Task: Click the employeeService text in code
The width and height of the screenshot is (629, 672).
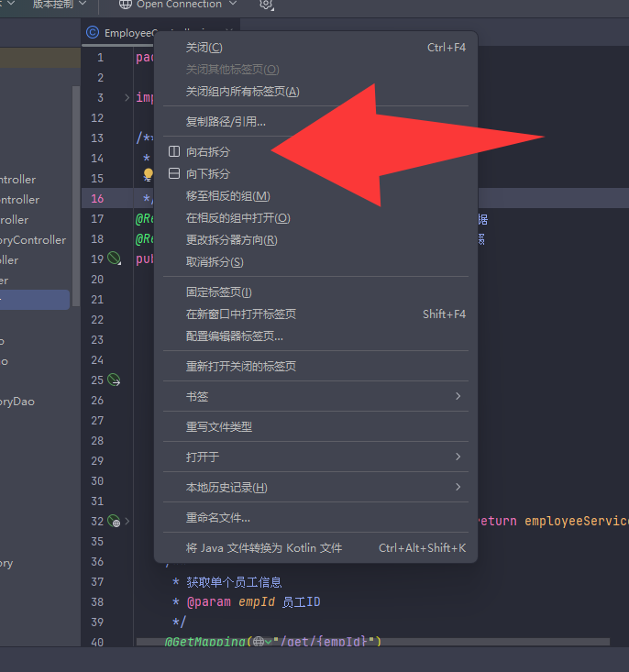Action: [x=577, y=521]
